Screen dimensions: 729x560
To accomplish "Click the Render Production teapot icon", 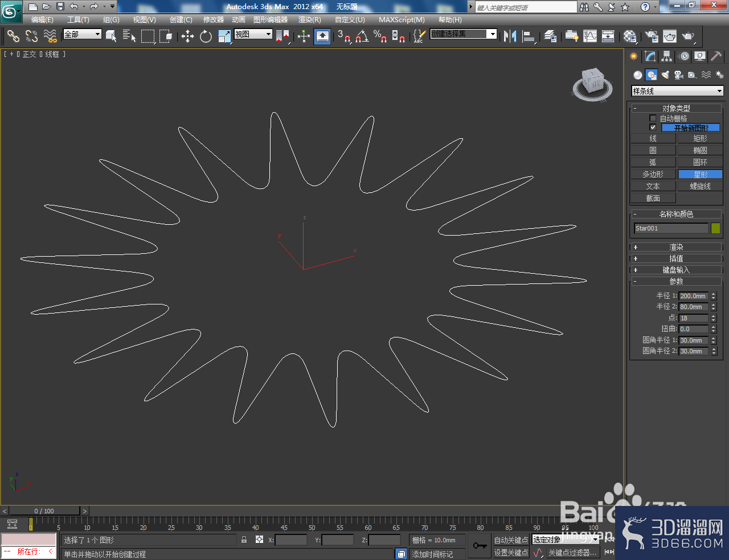I will click(x=689, y=36).
